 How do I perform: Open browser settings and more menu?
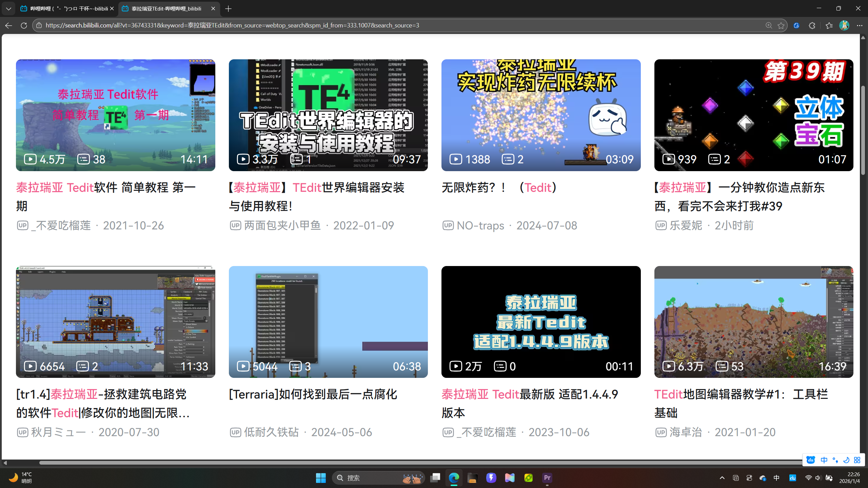(x=860, y=25)
